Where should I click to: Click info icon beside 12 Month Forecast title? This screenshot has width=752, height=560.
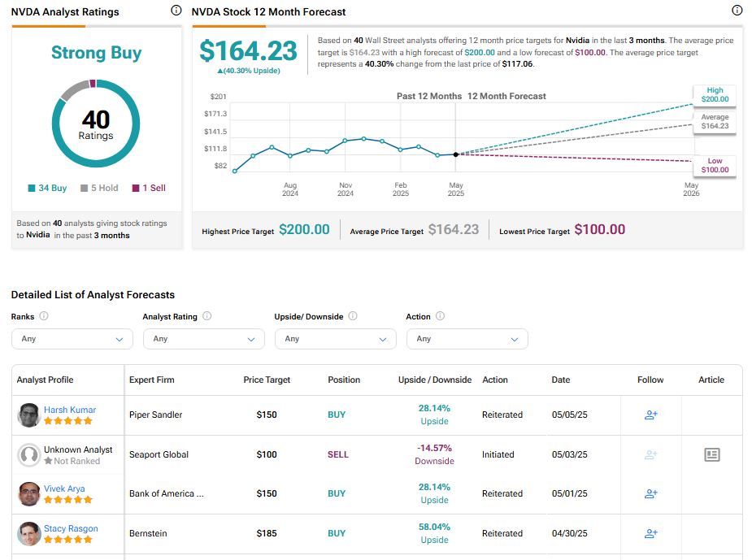(737, 11)
